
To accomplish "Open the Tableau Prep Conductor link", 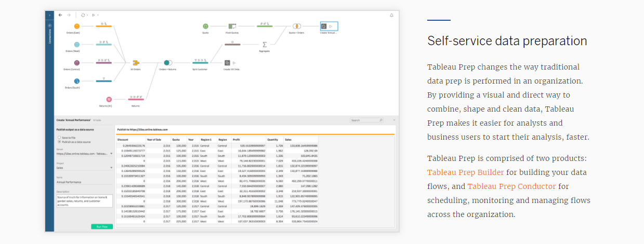I will coord(511,186).
